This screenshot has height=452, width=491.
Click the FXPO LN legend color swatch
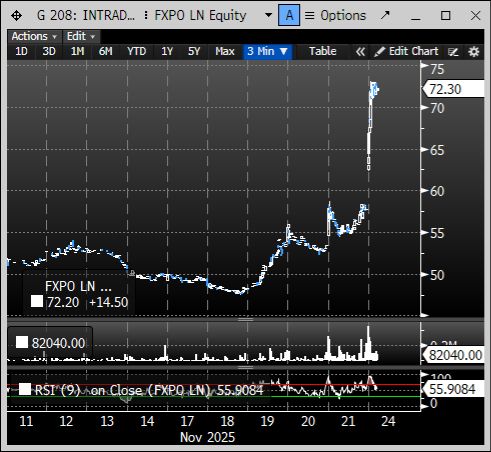[x=37, y=301]
